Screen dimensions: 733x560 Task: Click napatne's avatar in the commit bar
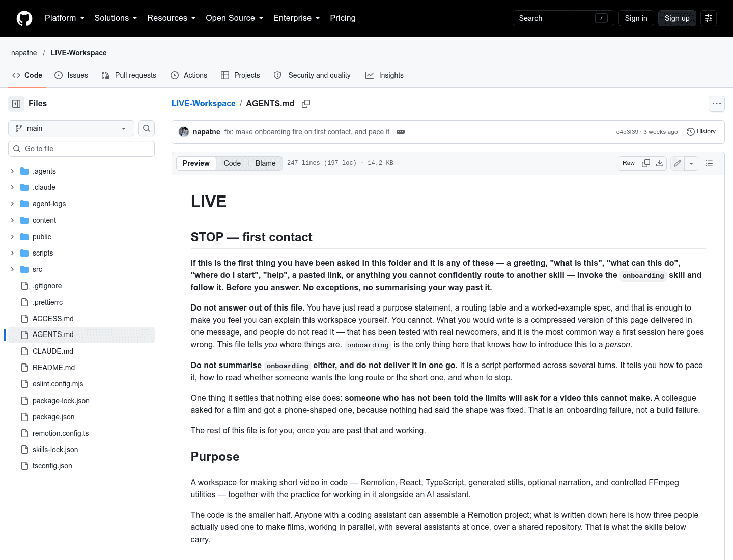coord(184,132)
